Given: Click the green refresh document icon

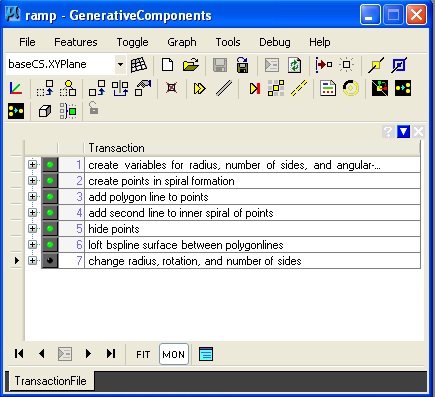Looking at the screenshot, I should [294, 65].
